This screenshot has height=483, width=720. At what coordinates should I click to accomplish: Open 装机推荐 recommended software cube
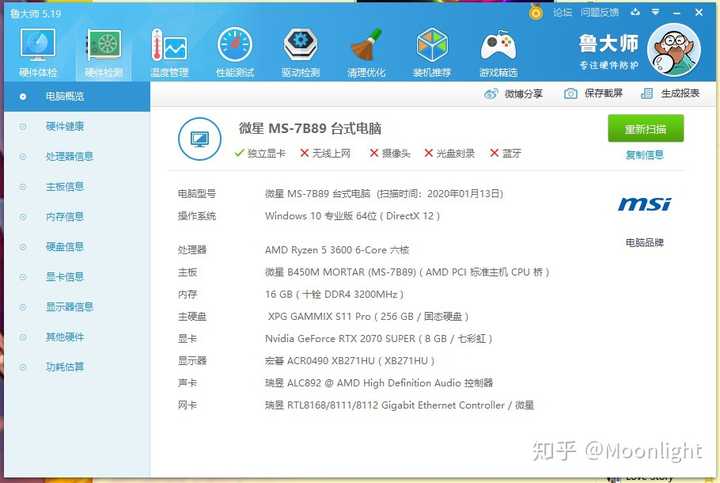coord(432,52)
